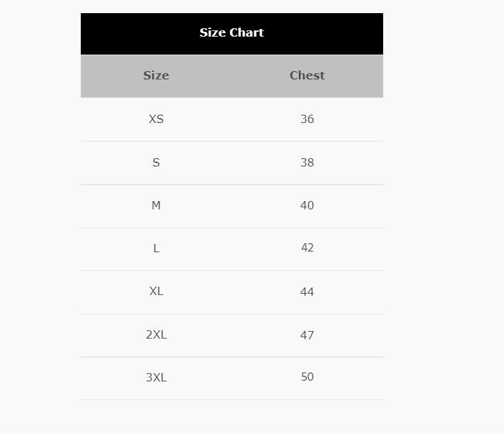Select the 2XL size cell
Viewport: 504px width, 436px height.
156,335
